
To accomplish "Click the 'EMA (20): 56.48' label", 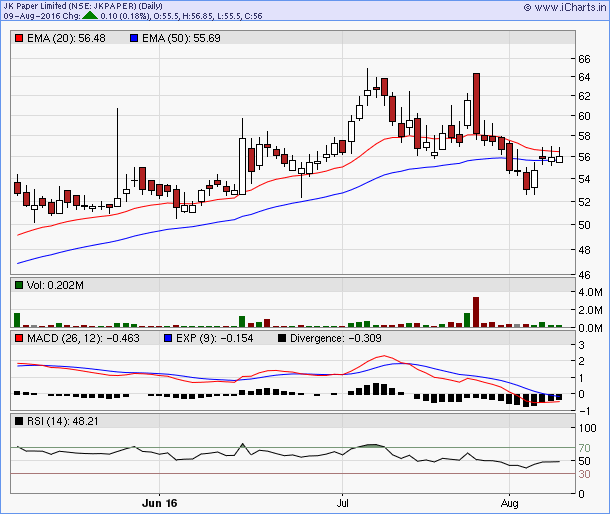I will [x=66, y=39].
